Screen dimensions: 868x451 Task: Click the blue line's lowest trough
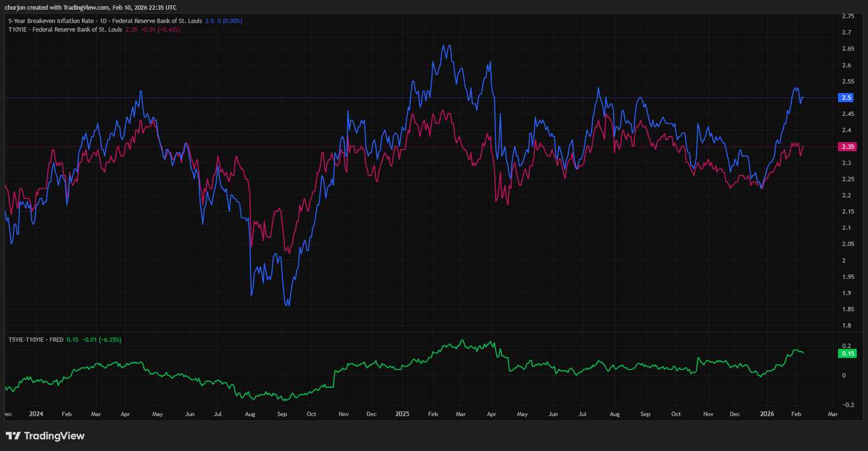289,306
